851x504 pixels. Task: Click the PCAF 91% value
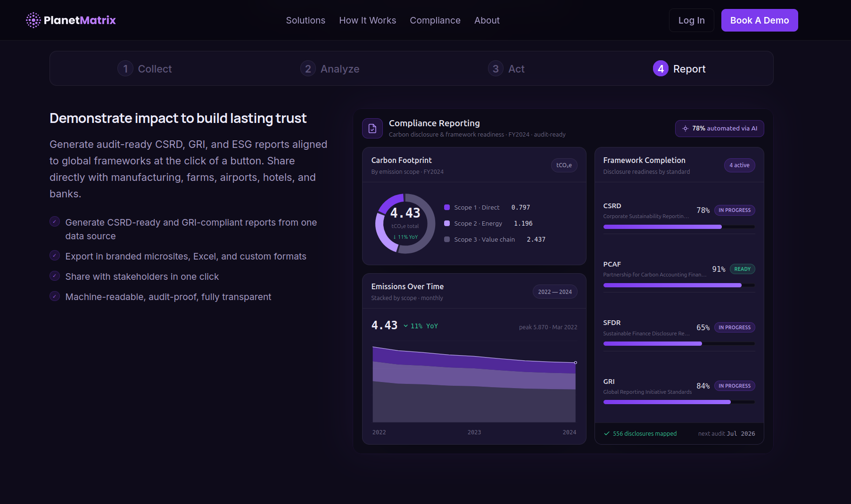[x=719, y=269]
